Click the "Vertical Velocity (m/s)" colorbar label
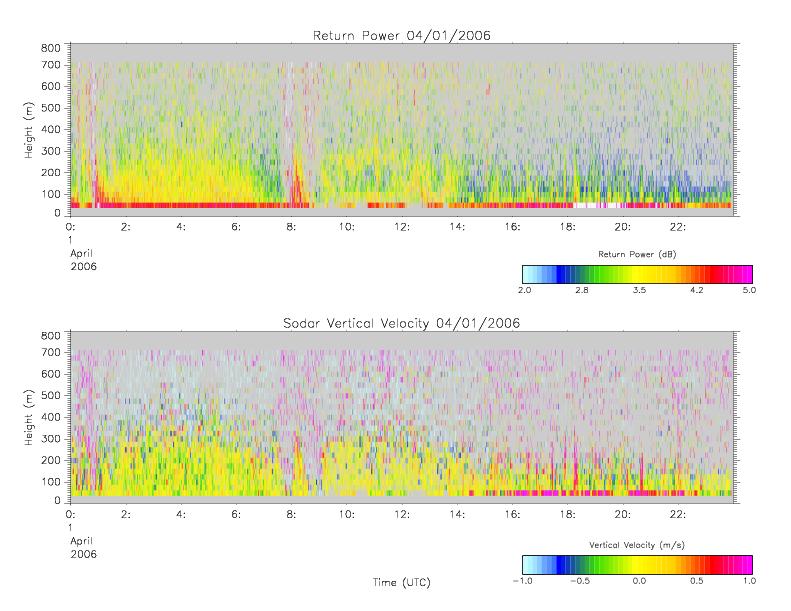 point(637,545)
